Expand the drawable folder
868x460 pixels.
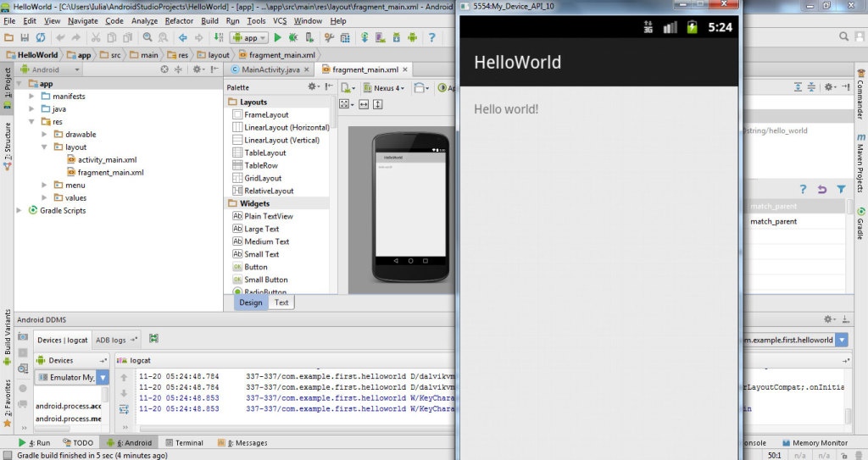44,135
